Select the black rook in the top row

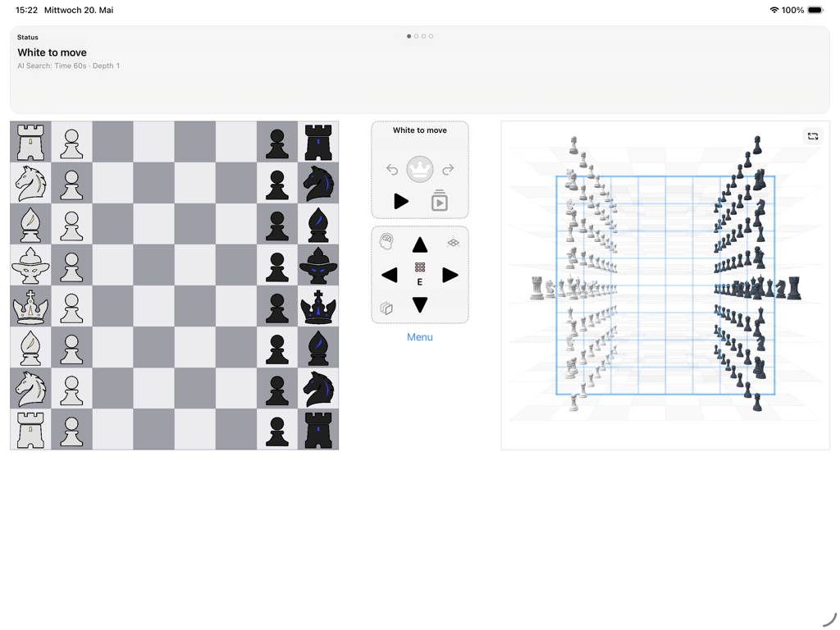(319, 143)
